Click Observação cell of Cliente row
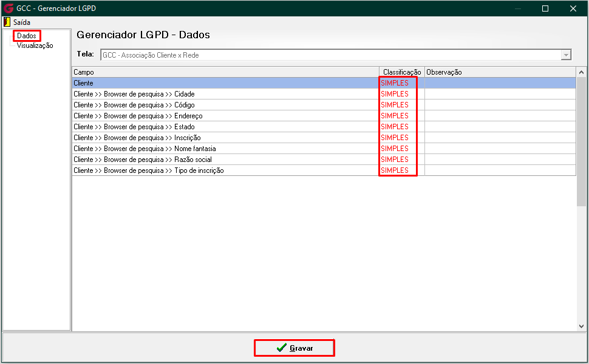The image size is (589, 364). pyautogui.click(x=500, y=83)
